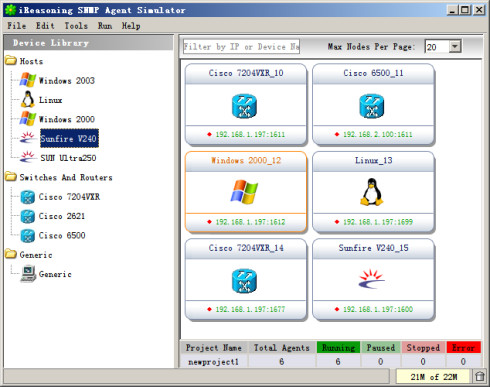490x387 pixels.
Task: Select Windows 2000 label in device tree
Action: tap(67, 119)
